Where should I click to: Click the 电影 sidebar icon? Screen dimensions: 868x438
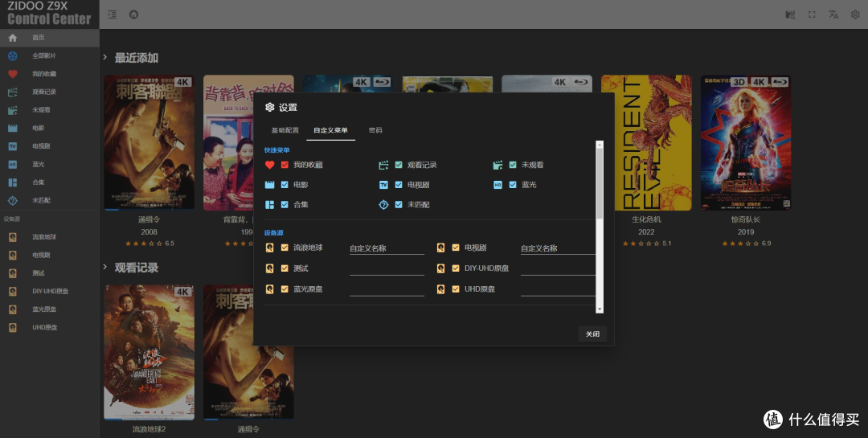click(12, 128)
